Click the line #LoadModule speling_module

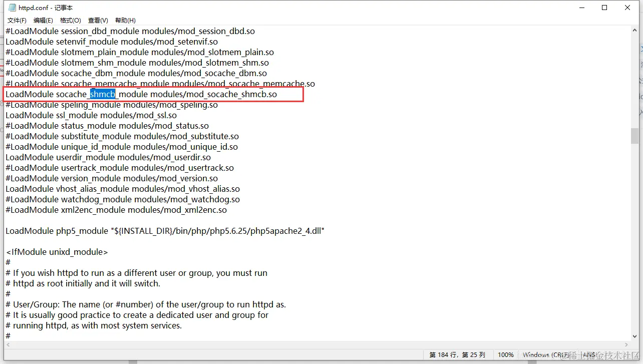(x=112, y=105)
